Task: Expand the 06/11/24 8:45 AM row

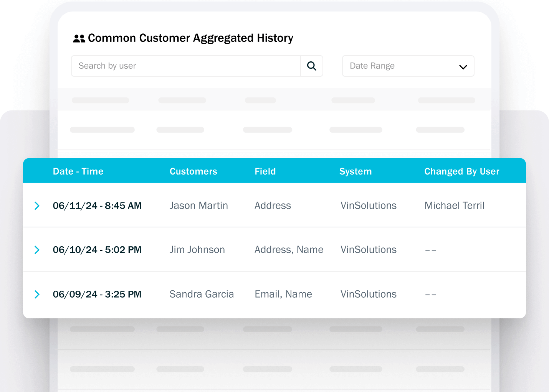Action: click(x=37, y=206)
